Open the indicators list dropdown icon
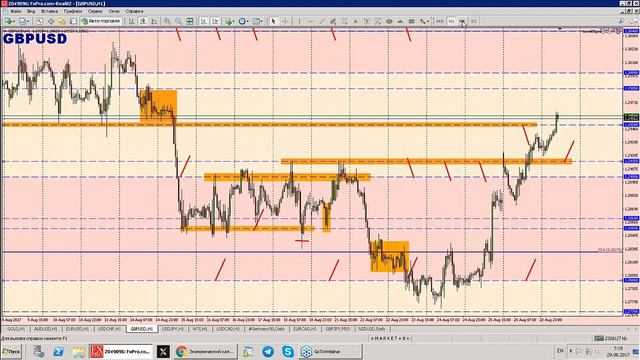 [229, 21]
